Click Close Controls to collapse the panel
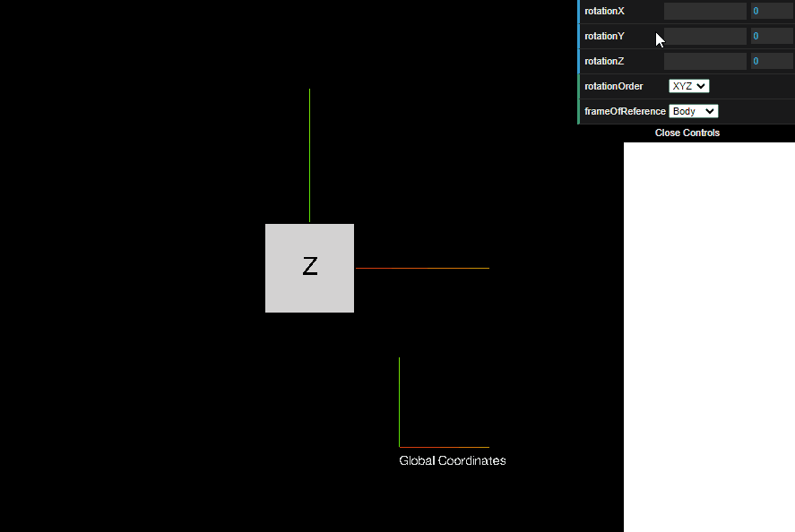 coord(687,133)
